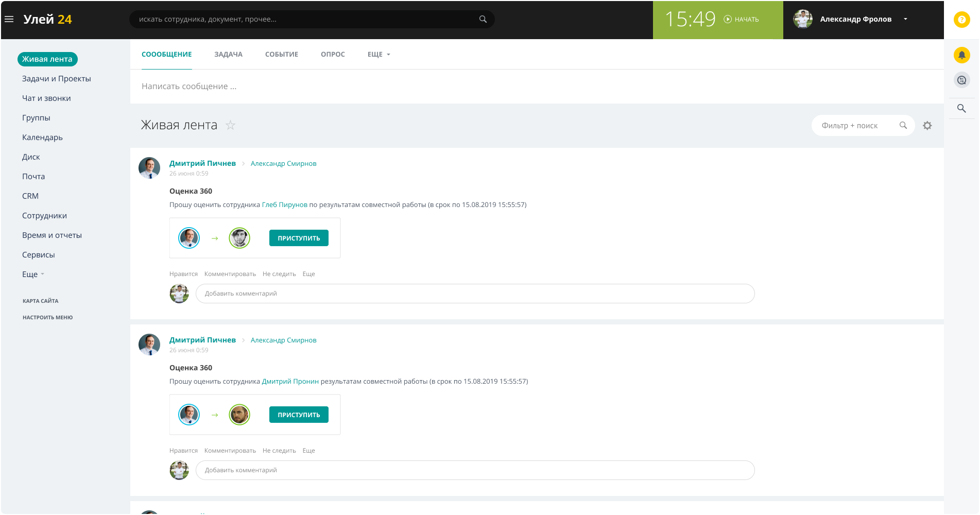Click НАСТРОИТЬ МЕНЮ link
Image resolution: width=980 pixels, height=515 pixels.
pos(47,317)
